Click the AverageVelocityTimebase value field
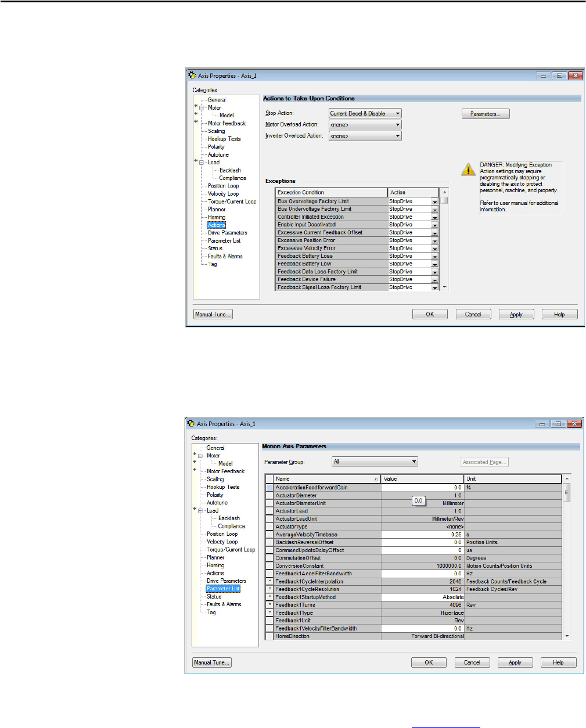This screenshot has width=586, height=728. click(422, 535)
